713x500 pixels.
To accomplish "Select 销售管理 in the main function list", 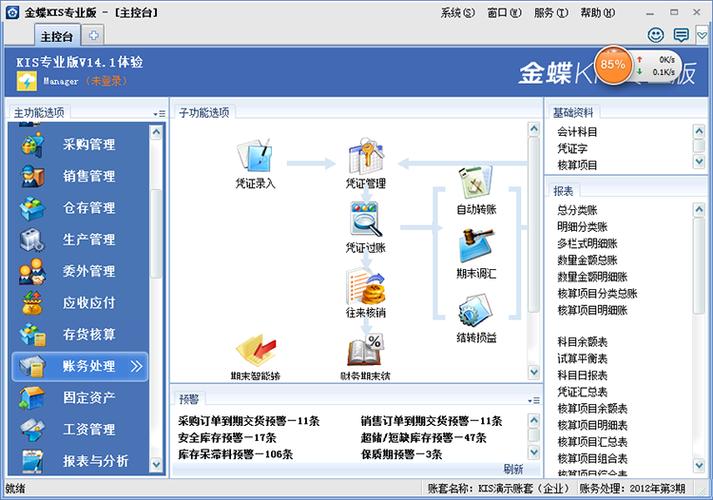I will [80, 176].
